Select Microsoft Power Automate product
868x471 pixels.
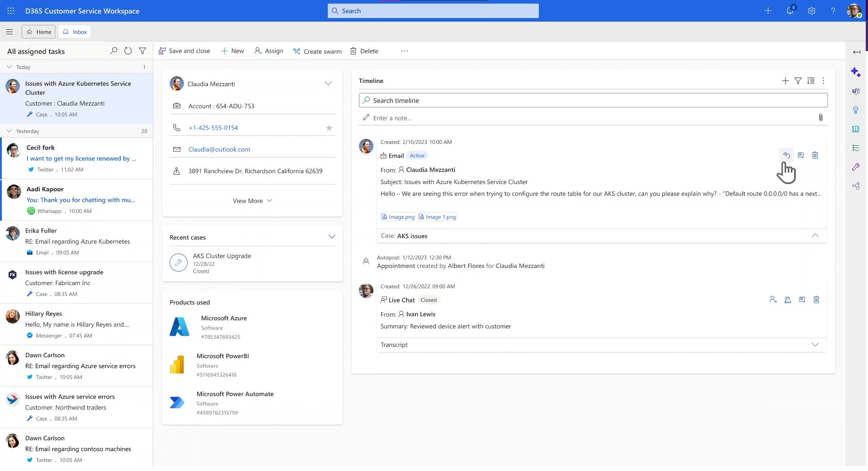[x=235, y=394]
